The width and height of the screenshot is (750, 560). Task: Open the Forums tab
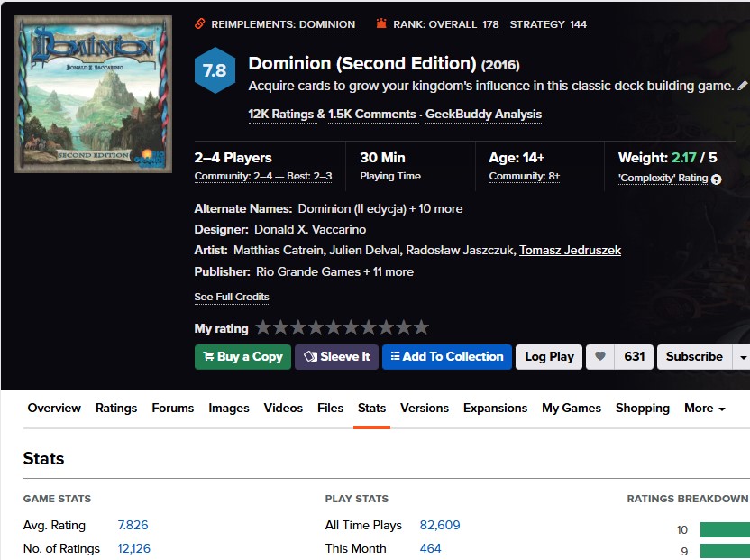coord(173,409)
